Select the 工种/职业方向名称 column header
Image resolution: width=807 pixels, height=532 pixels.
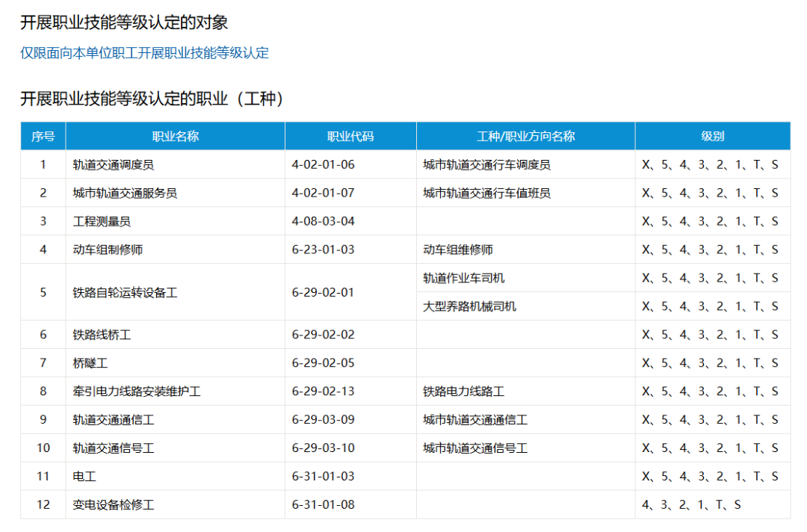tap(526, 136)
